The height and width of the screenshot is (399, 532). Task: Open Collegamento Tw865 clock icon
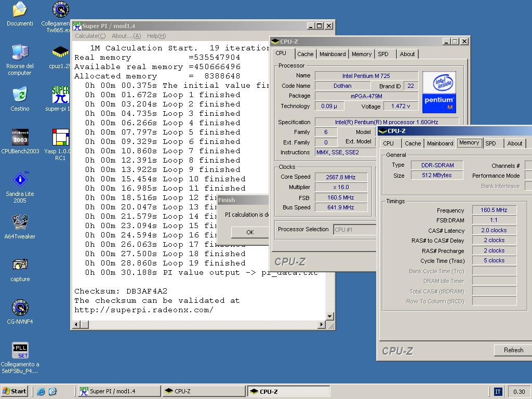[61, 9]
